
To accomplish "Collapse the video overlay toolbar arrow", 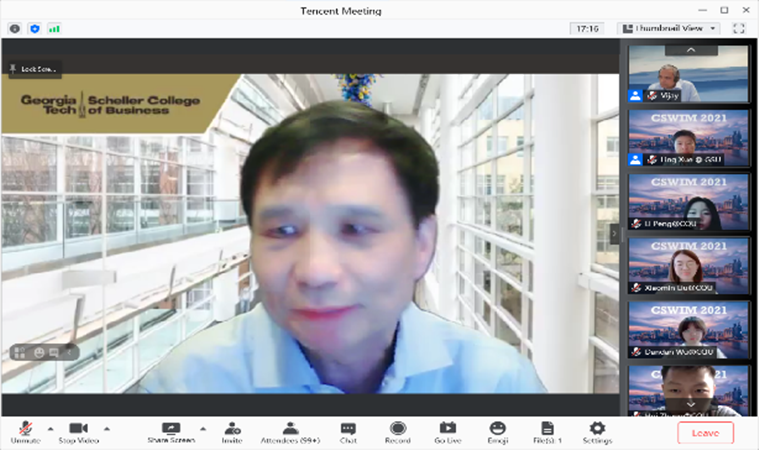I will pyautogui.click(x=69, y=352).
